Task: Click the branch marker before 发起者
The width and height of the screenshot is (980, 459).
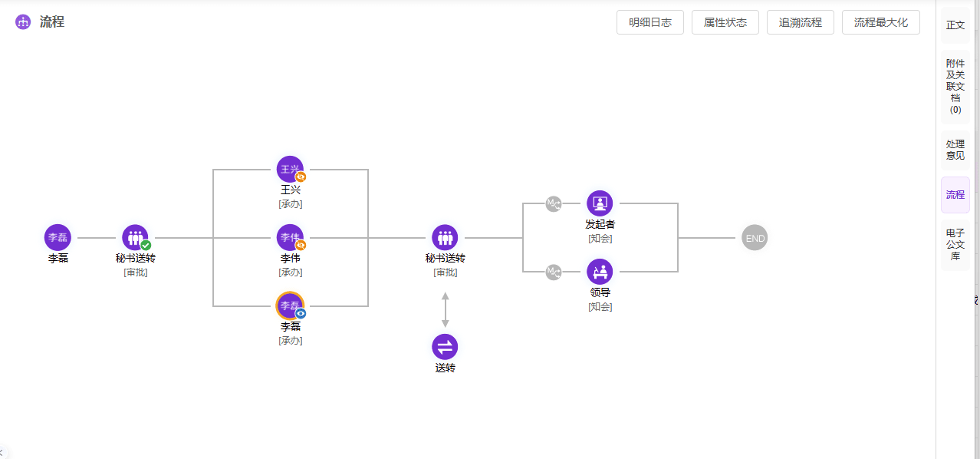Action: pyautogui.click(x=554, y=203)
